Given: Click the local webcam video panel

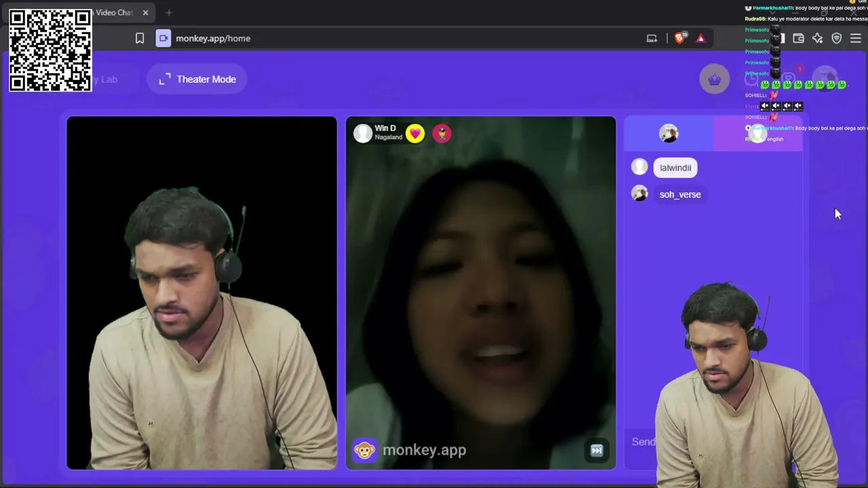Looking at the screenshot, I should click(x=201, y=293).
